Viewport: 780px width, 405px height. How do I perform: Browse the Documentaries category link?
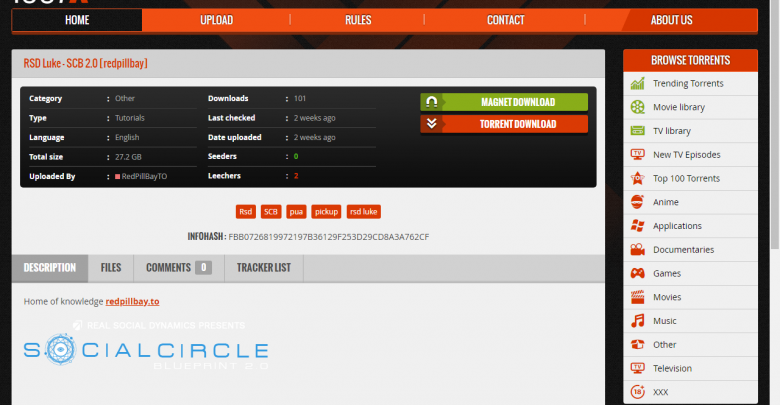[683, 250]
